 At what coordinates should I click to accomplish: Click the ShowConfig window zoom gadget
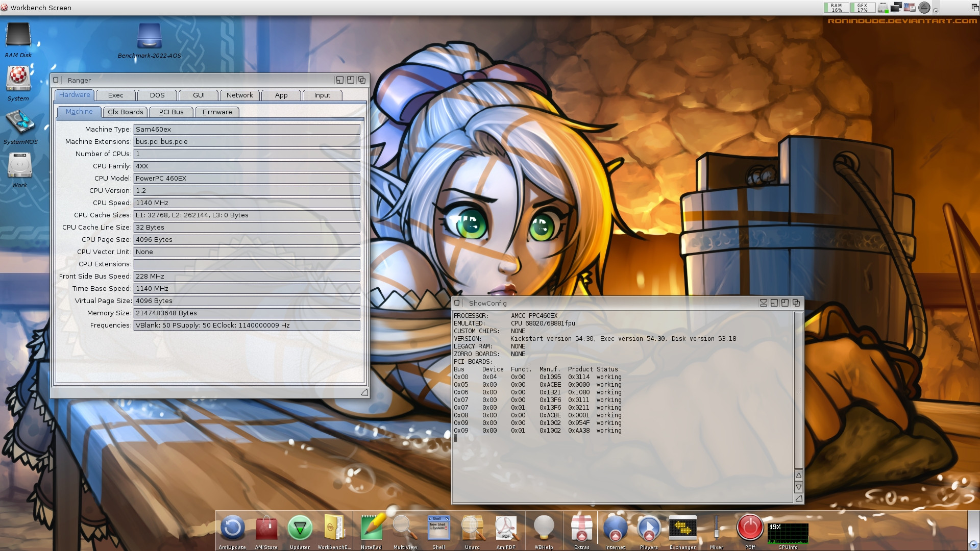(x=785, y=303)
